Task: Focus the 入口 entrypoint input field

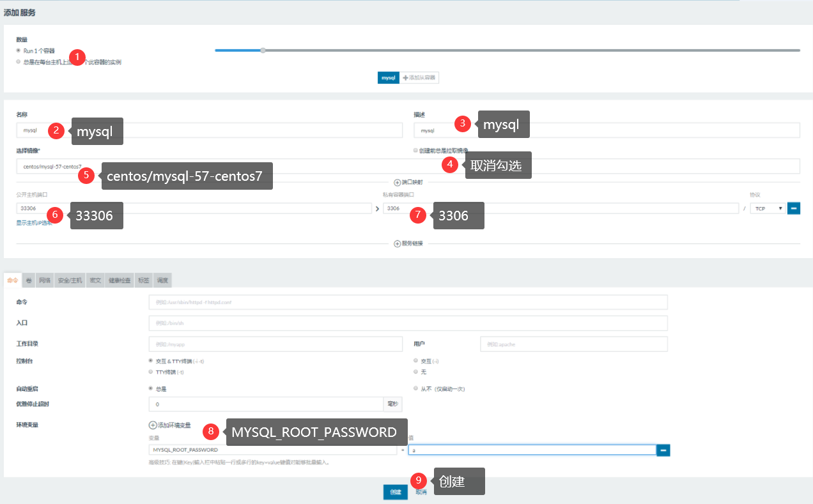Action: 408,323
